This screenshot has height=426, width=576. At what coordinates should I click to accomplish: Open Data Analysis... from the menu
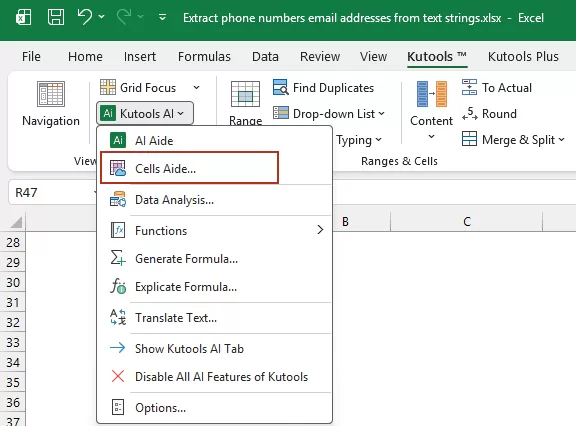tap(215, 200)
